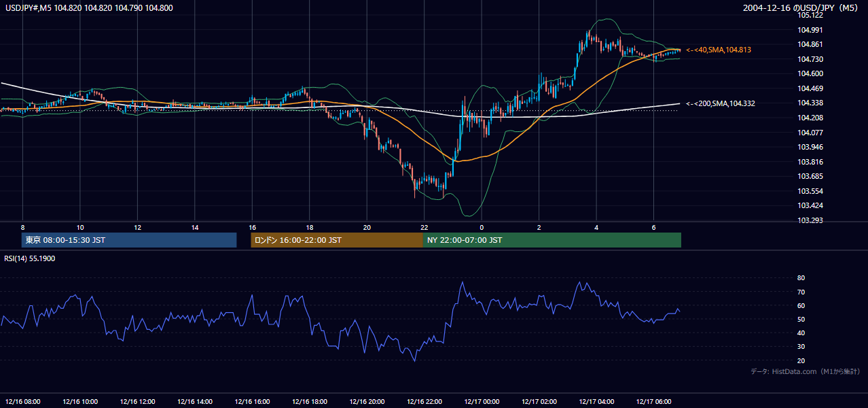Click the hour label 14 under price chart
This screenshot has width=868, height=408.
click(195, 227)
